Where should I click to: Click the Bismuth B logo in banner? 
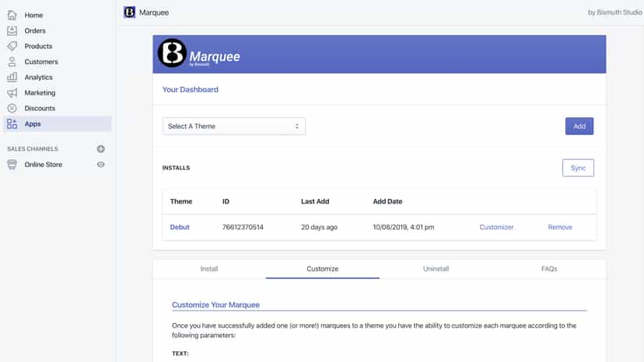pyautogui.click(x=172, y=54)
